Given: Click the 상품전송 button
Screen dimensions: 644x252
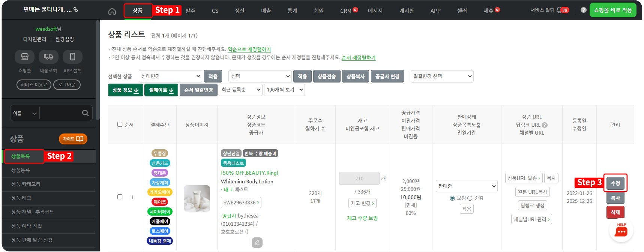Looking at the screenshot, I should pyautogui.click(x=327, y=76).
